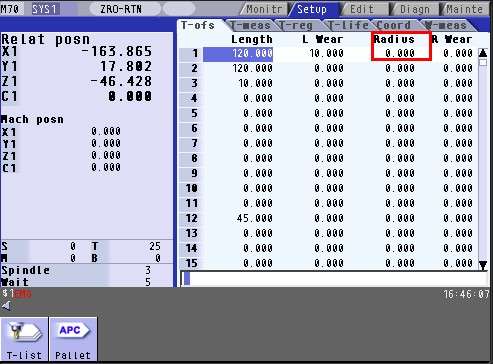
Task: Open the Coord sub-tab
Action: [x=393, y=26]
